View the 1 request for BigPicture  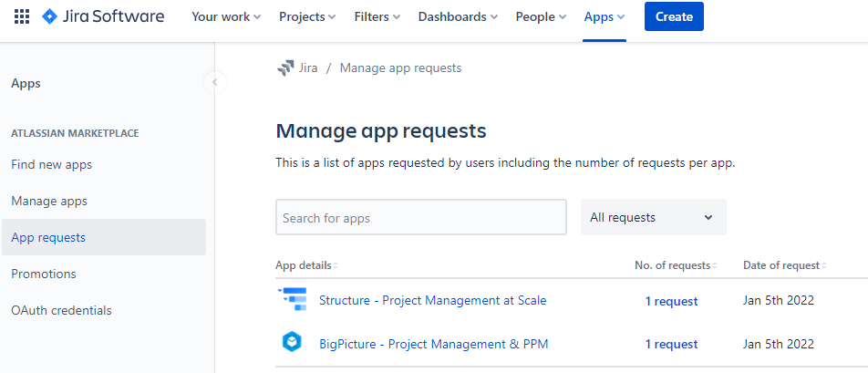tap(671, 344)
